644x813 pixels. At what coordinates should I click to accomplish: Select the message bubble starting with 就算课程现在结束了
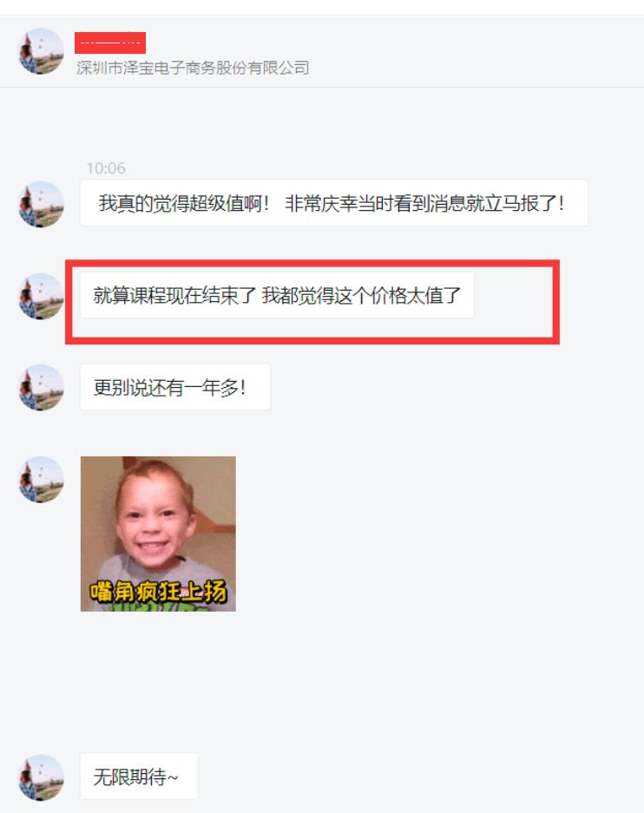(x=277, y=295)
